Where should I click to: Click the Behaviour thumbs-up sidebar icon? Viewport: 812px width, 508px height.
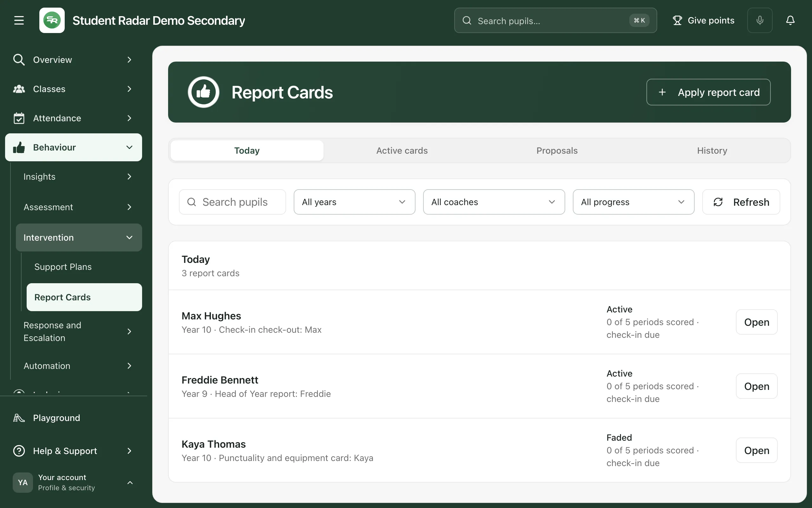(x=19, y=148)
